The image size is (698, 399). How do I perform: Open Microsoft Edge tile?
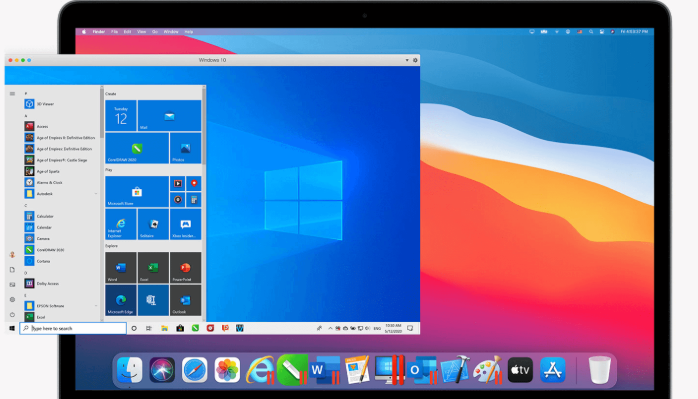point(121,300)
